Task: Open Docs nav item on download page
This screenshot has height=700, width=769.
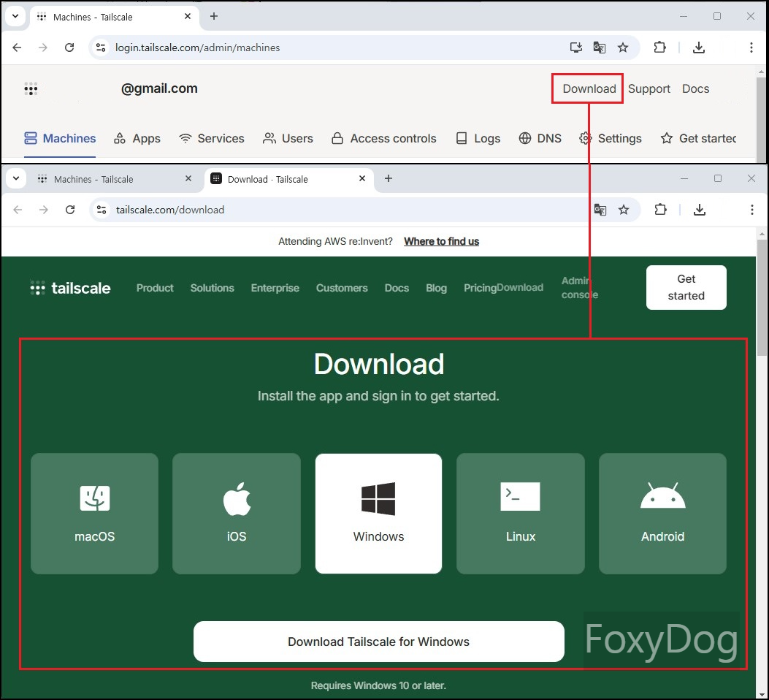Action: (397, 288)
